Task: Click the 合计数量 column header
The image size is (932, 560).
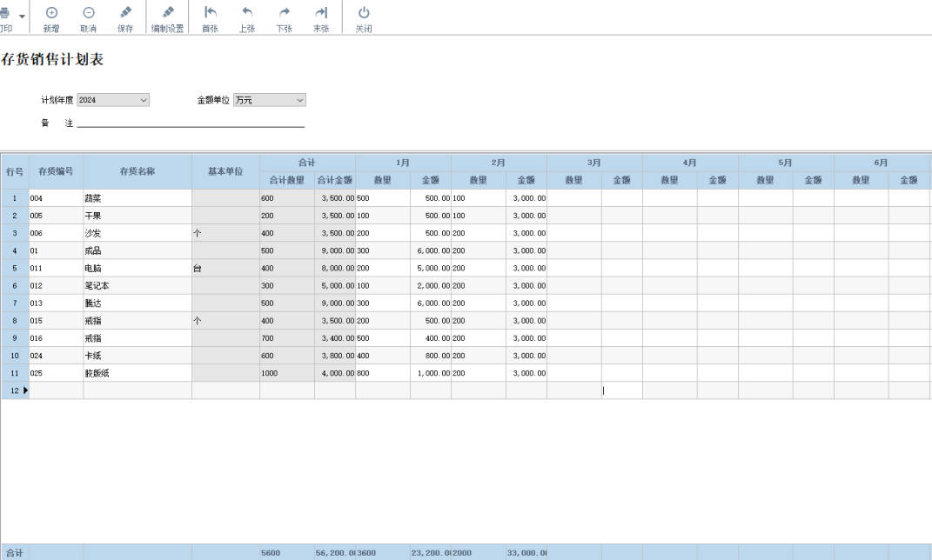Action: (x=286, y=180)
